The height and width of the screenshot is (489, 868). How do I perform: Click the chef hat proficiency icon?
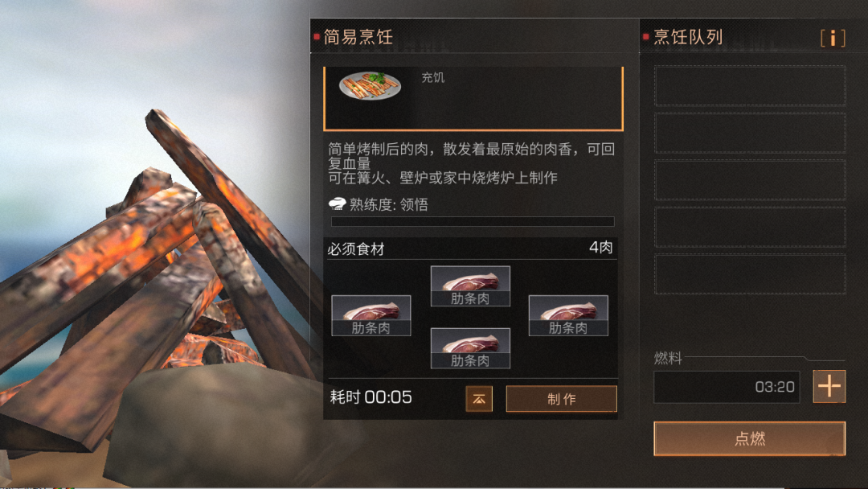tap(337, 204)
